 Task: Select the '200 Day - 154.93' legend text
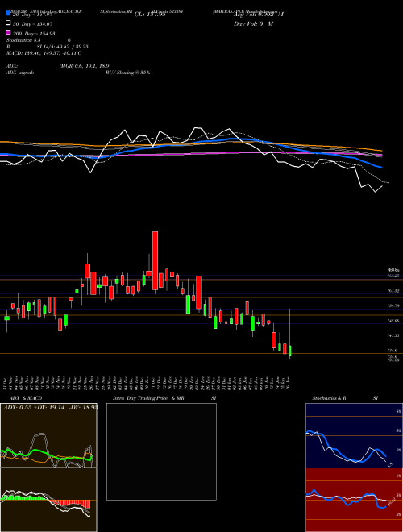coord(34,34)
